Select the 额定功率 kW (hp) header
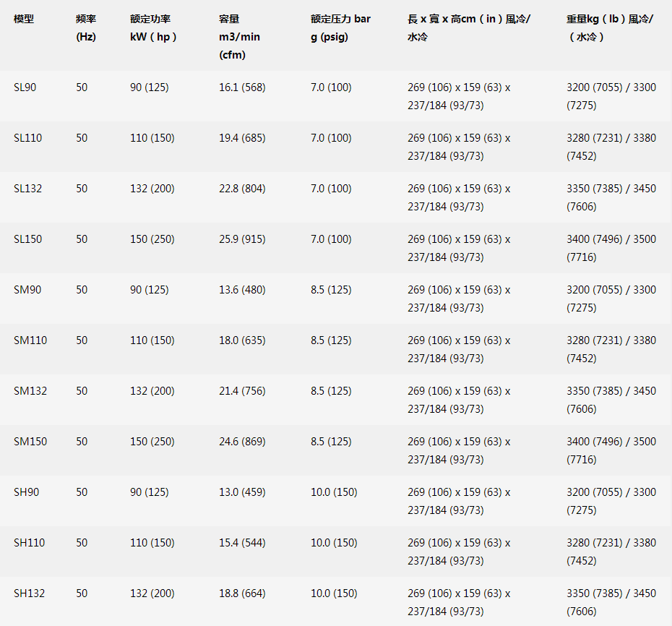 pos(153,27)
